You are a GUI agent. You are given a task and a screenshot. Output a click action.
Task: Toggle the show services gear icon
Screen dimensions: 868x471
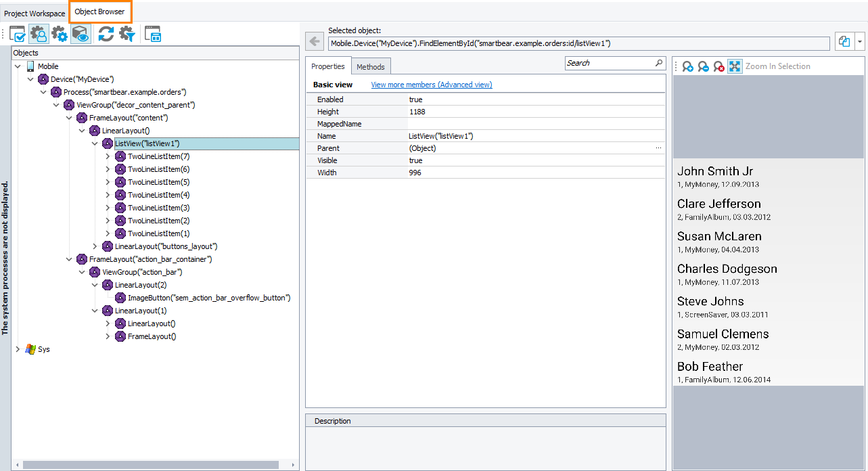[x=60, y=33]
